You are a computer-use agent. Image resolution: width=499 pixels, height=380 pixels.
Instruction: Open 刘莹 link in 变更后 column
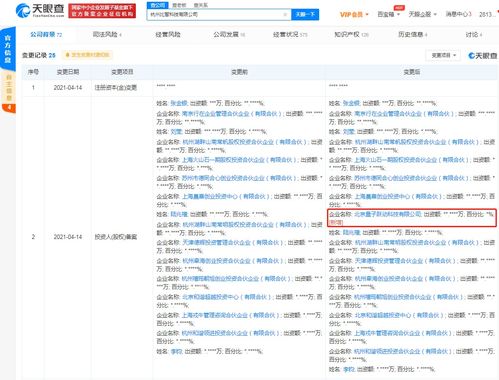348,132
